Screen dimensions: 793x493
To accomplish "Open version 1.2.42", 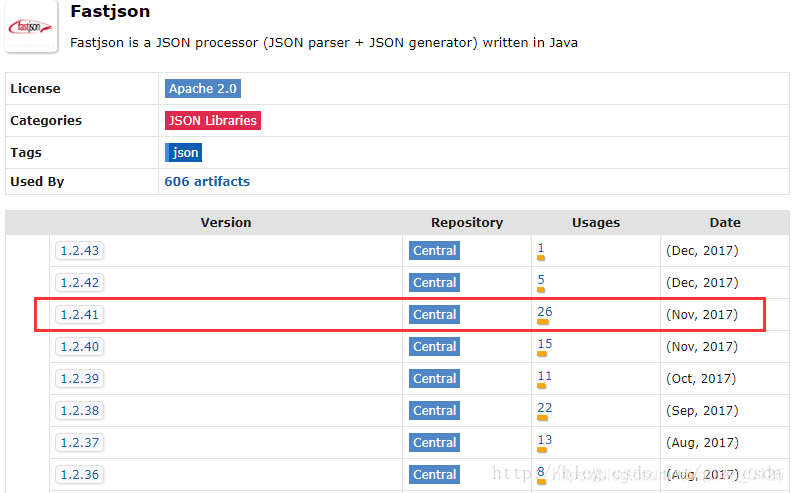I will click(79, 282).
